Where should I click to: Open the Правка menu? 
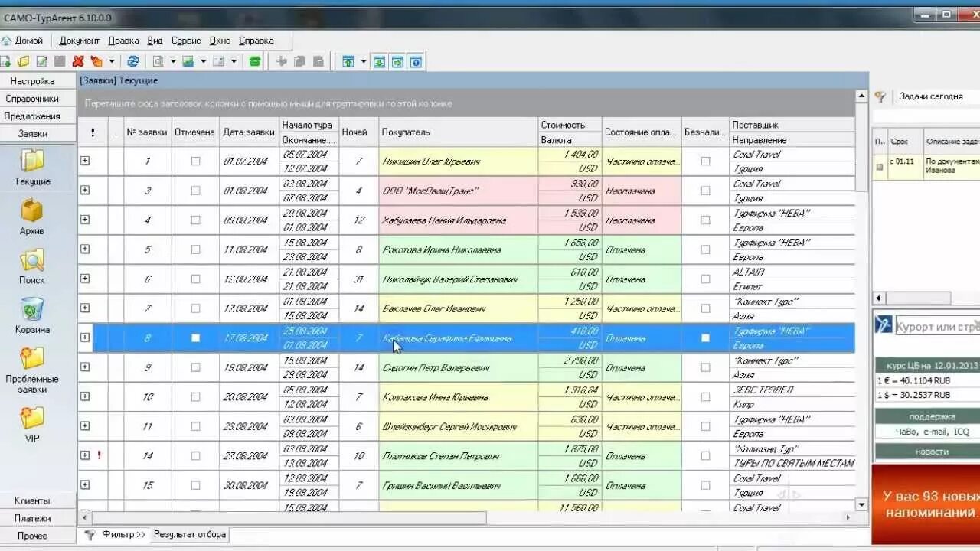pos(123,41)
